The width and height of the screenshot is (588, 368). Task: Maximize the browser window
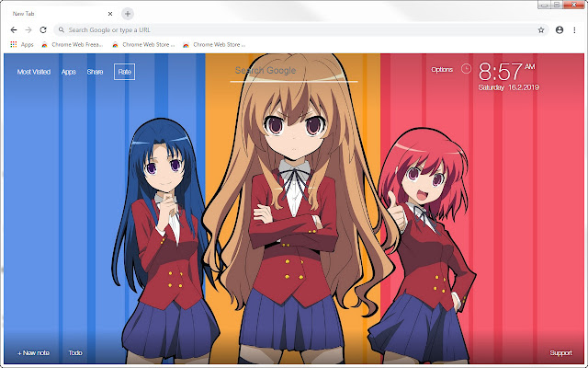click(557, 5)
